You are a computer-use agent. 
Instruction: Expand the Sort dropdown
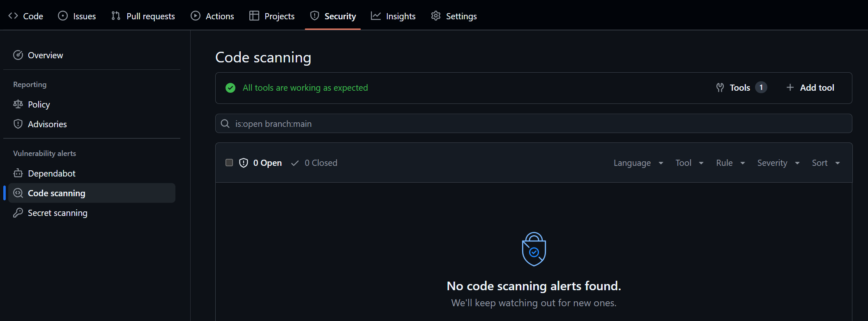(x=826, y=163)
